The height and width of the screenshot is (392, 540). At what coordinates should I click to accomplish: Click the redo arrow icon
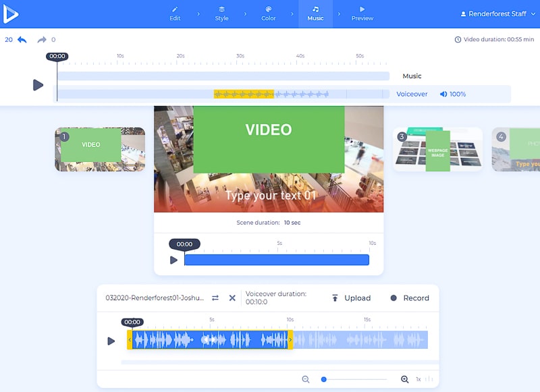tap(43, 40)
